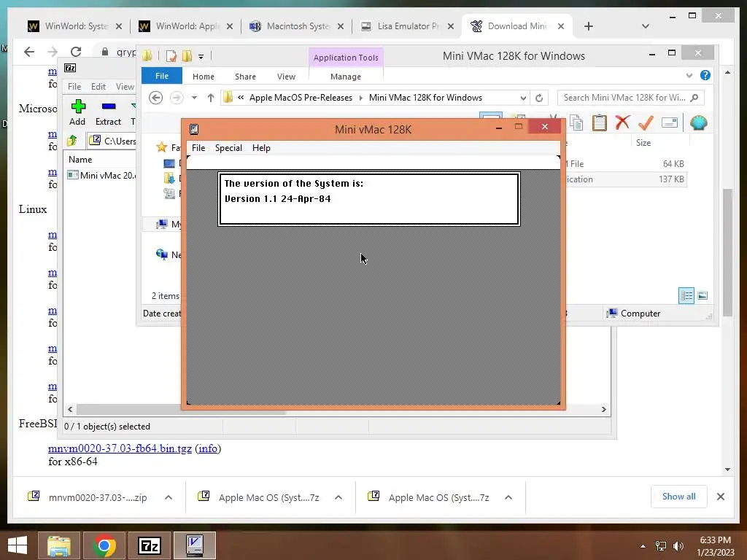
Task: Go up one folder level in Explorer
Action: 211,98
